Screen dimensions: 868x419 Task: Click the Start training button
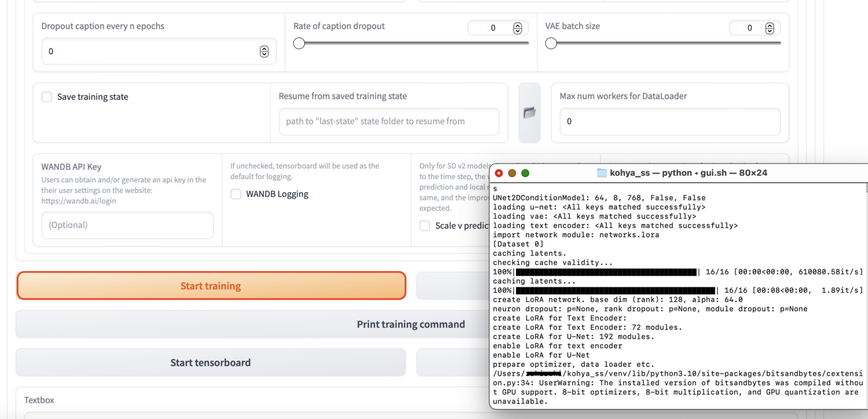(x=211, y=286)
